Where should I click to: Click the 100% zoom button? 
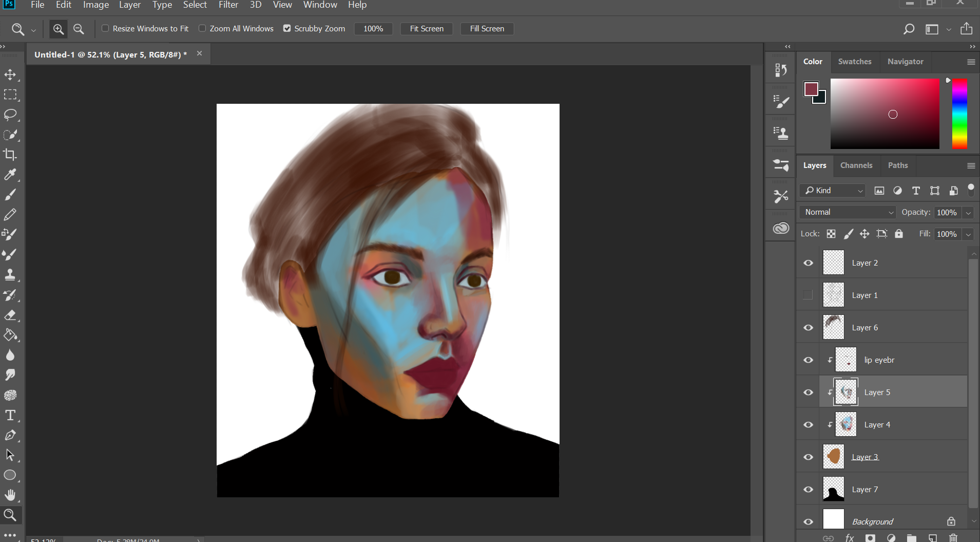click(x=373, y=29)
